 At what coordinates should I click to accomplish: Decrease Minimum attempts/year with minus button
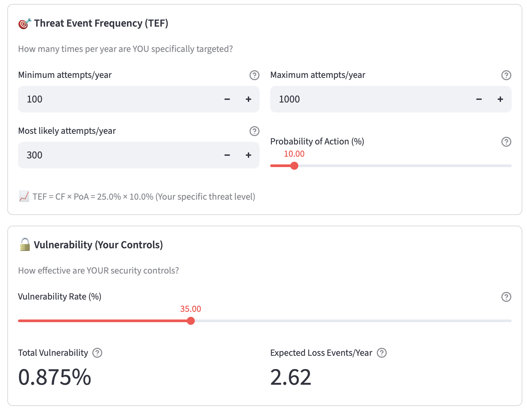[227, 99]
